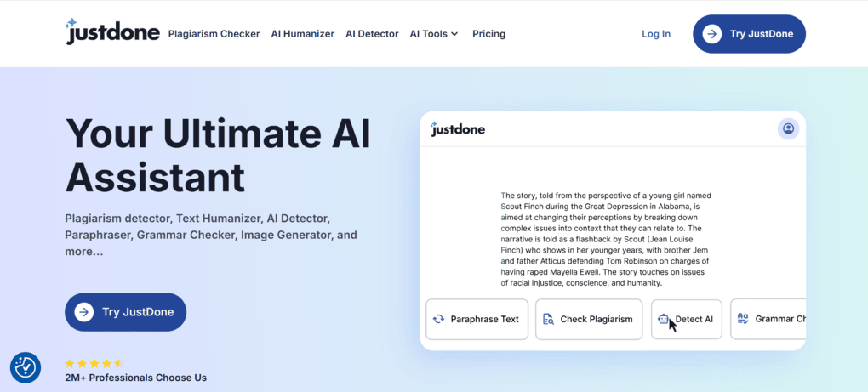Viewport: 868px width, 392px height.
Task: Click the header Try JustDone button
Action: tap(749, 34)
